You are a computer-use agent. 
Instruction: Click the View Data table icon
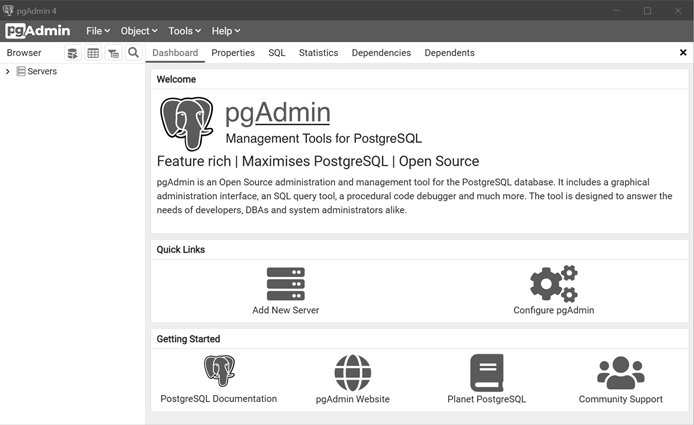tap(93, 53)
